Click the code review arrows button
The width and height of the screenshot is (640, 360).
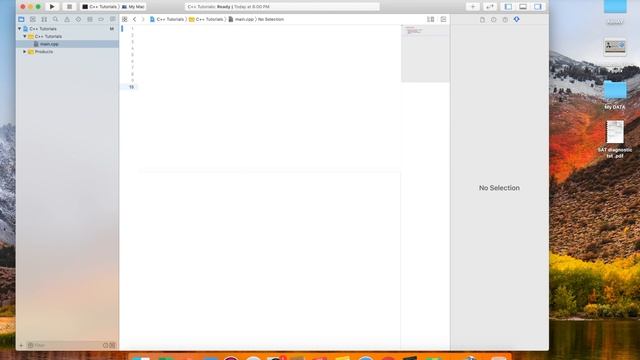[x=490, y=7]
